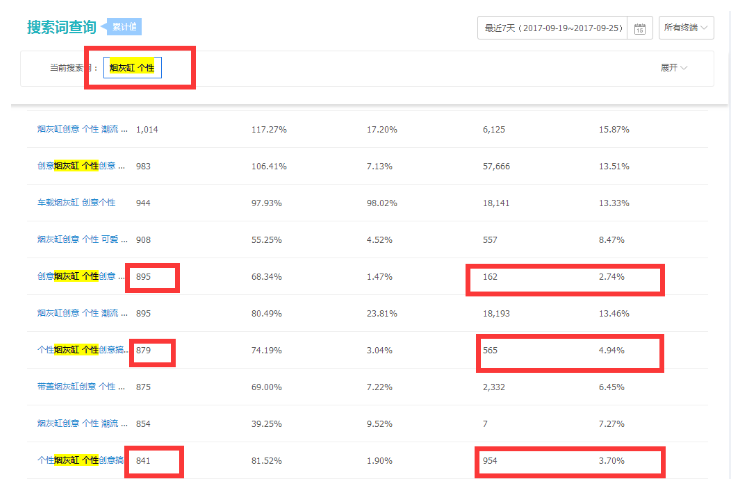Open the 创意烟灰缸 keyword in the 68.34% row

[81, 276]
